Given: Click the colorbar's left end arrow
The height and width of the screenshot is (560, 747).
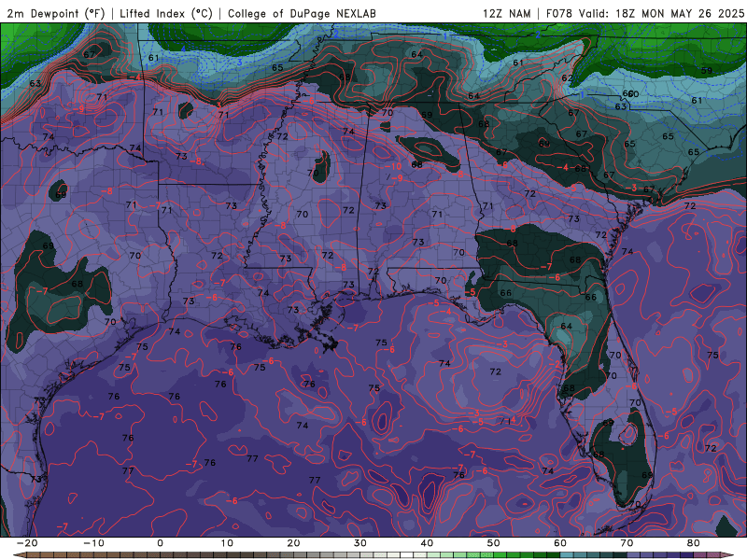Looking at the screenshot, I should click(x=19, y=555).
